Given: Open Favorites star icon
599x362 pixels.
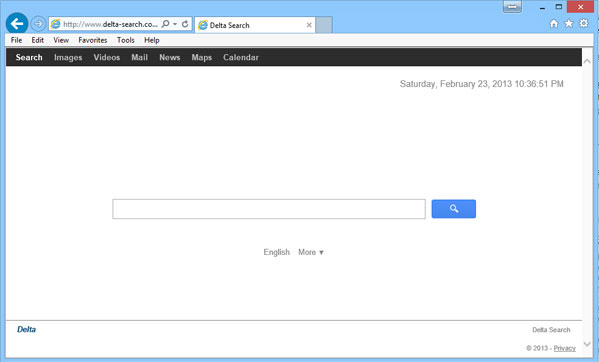Looking at the screenshot, I should (569, 24).
